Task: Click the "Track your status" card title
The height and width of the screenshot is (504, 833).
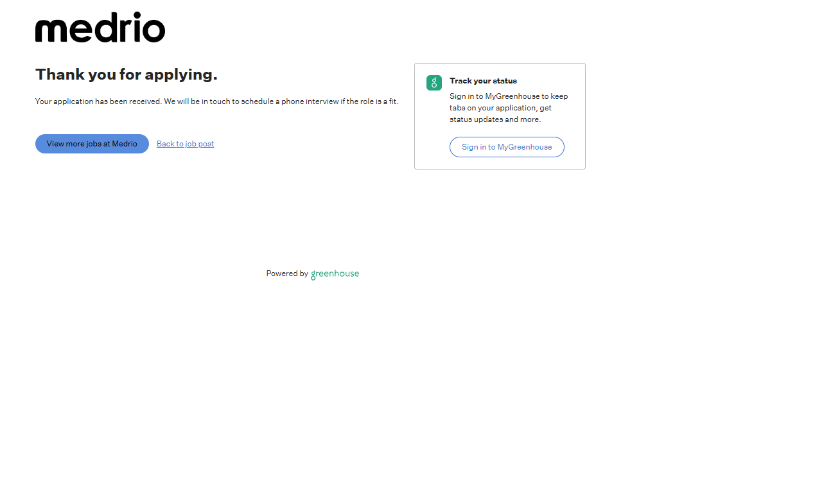Action: point(483,81)
